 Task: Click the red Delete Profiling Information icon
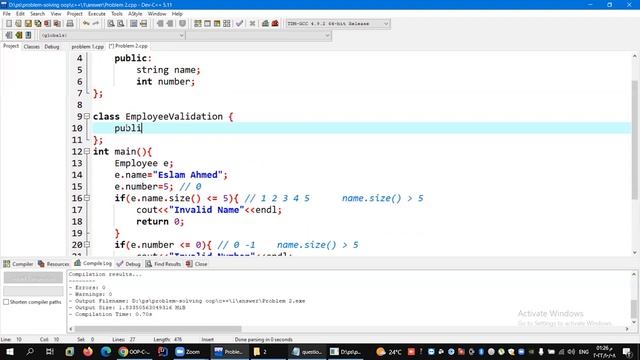[x=275, y=24]
